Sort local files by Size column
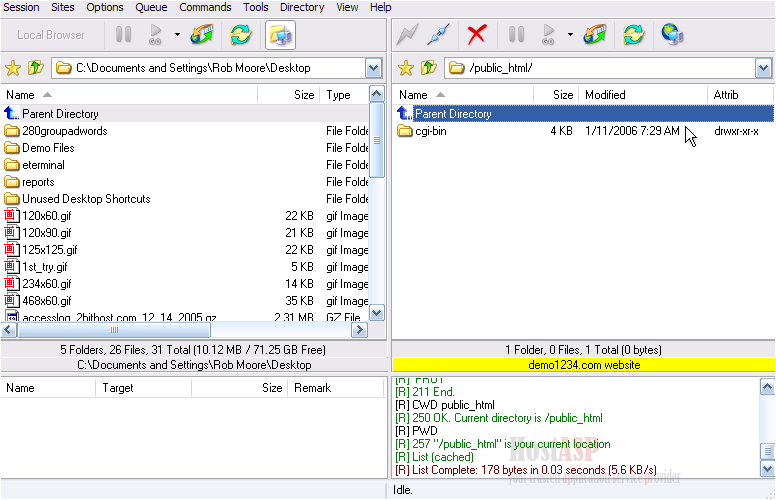Screen dimensions: 776x500 coord(303,95)
